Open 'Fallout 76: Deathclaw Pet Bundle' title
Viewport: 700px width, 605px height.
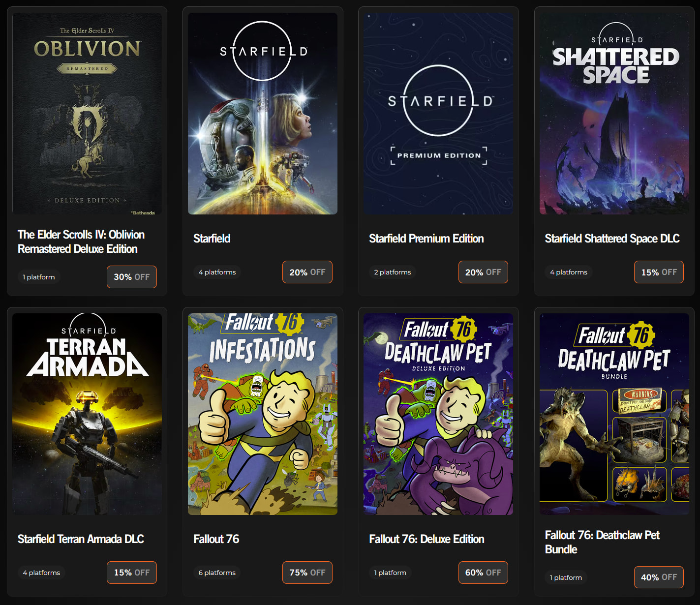(x=602, y=542)
